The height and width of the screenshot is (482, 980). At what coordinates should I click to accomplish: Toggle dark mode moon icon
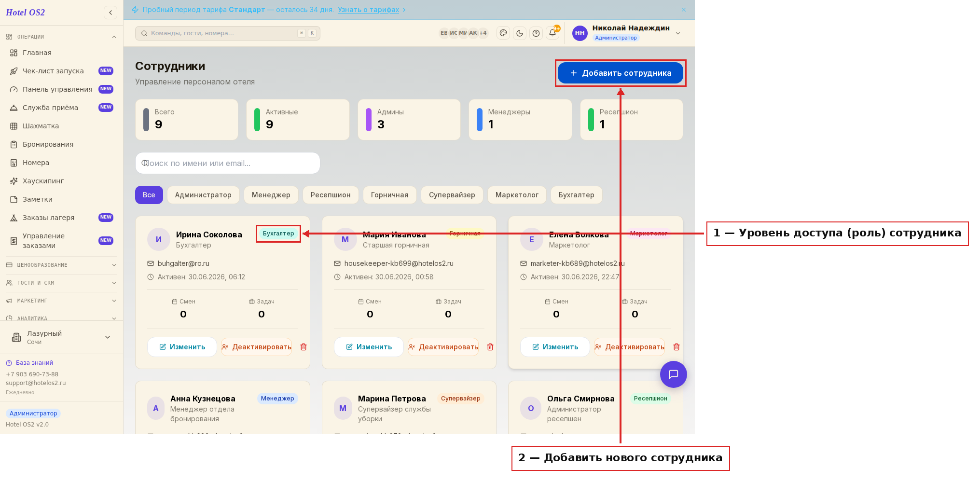click(x=520, y=33)
